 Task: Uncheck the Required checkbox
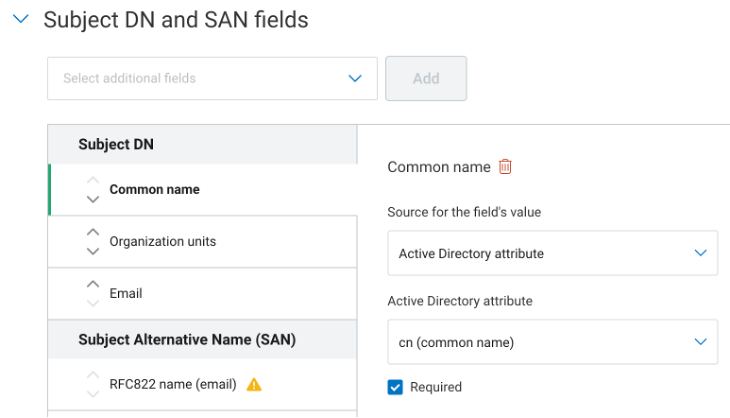coord(395,387)
